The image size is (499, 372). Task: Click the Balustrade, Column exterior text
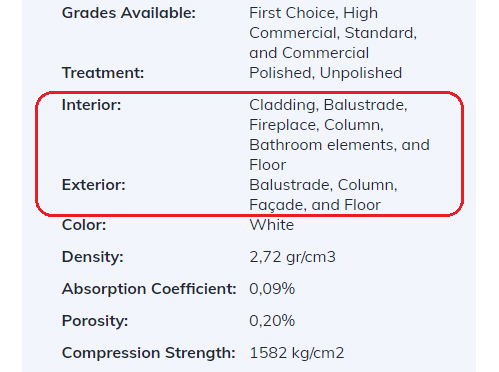tap(323, 185)
